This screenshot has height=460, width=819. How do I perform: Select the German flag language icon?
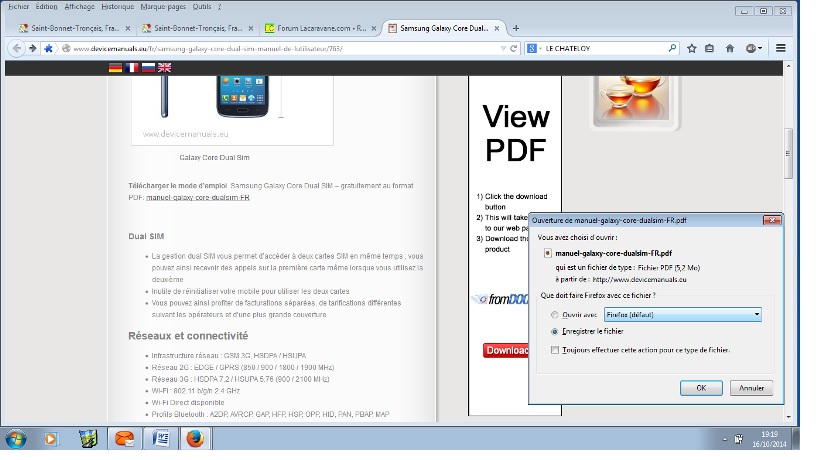coord(115,67)
